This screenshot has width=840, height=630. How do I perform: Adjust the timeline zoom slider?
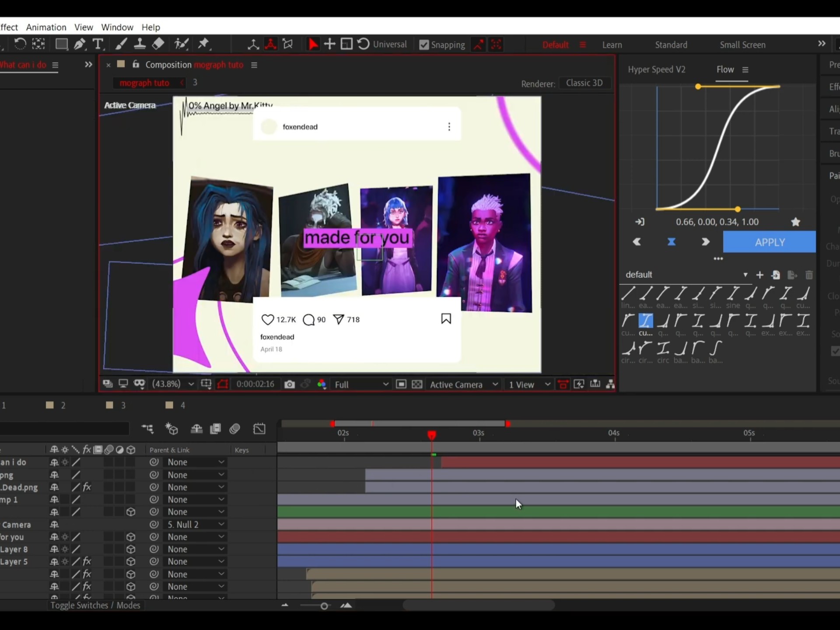(324, 606)
